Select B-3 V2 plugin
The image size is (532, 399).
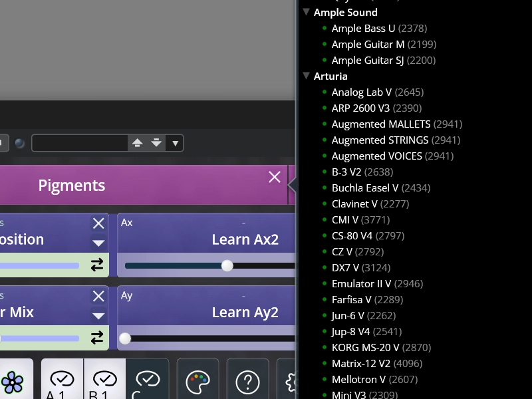click(x=362, y=172)
